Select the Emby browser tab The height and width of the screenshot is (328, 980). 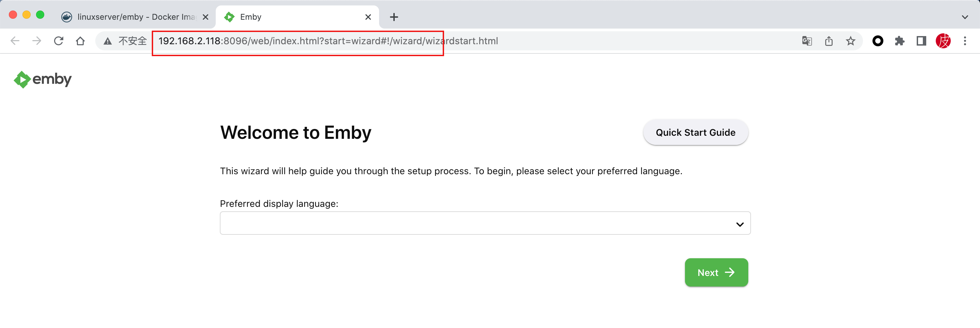(289, 17)
